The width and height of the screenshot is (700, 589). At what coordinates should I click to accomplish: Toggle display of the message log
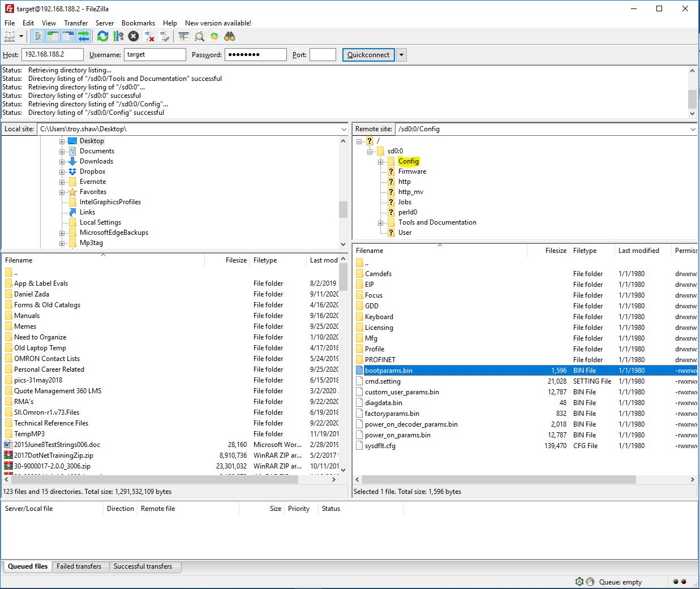(38, 36)
